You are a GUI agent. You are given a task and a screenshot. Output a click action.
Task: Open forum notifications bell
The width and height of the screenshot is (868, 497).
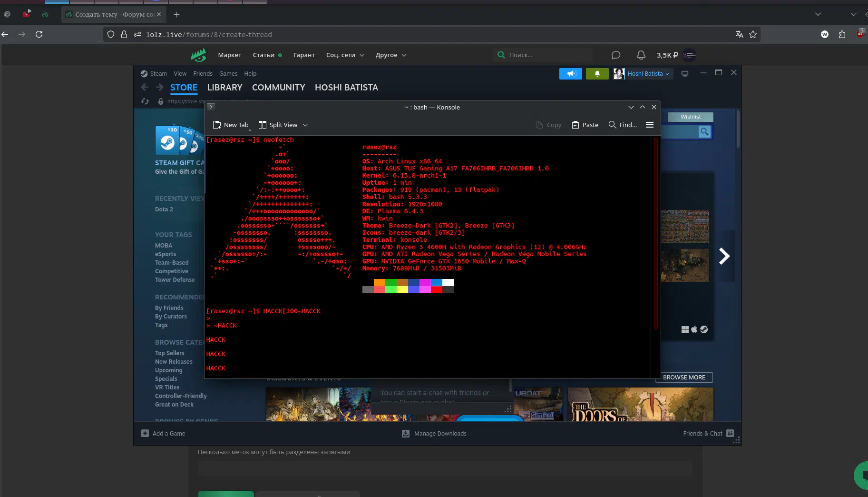pyautogui.click(x=641, y=55)
